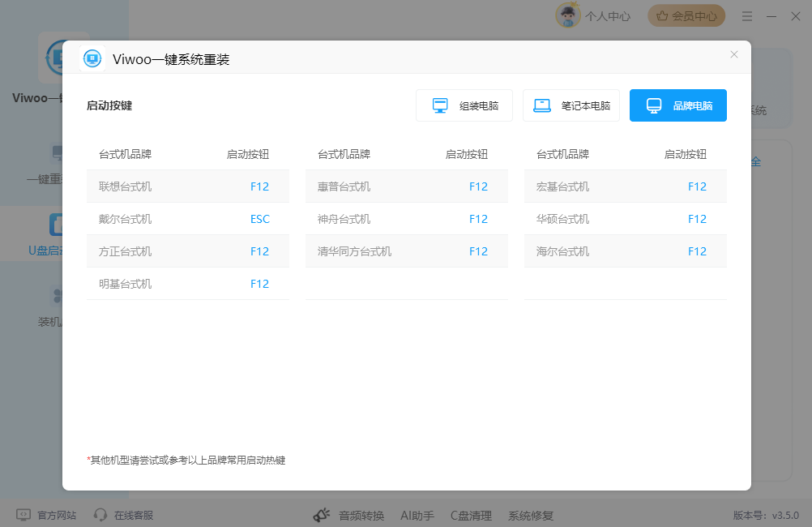Click the 官方网站 monitor icon
Viewport: 812px width, 527px height.
click(x=24, y=515)
